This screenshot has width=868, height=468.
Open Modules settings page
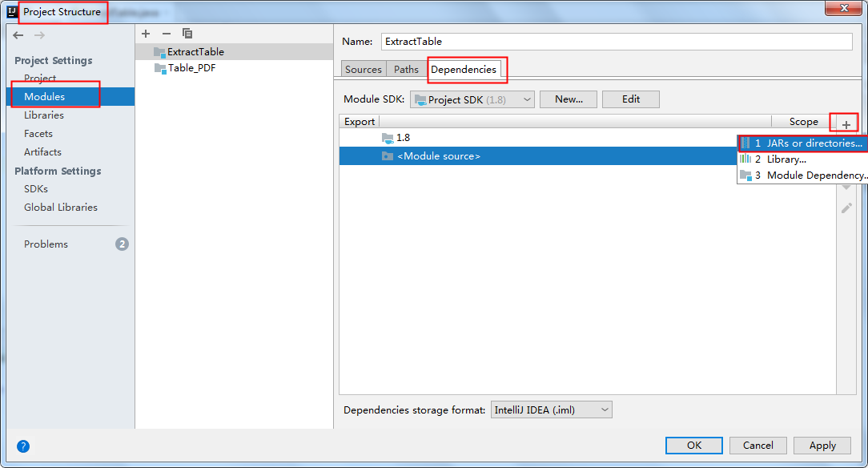pyautogui.click(x=70, y=96)
